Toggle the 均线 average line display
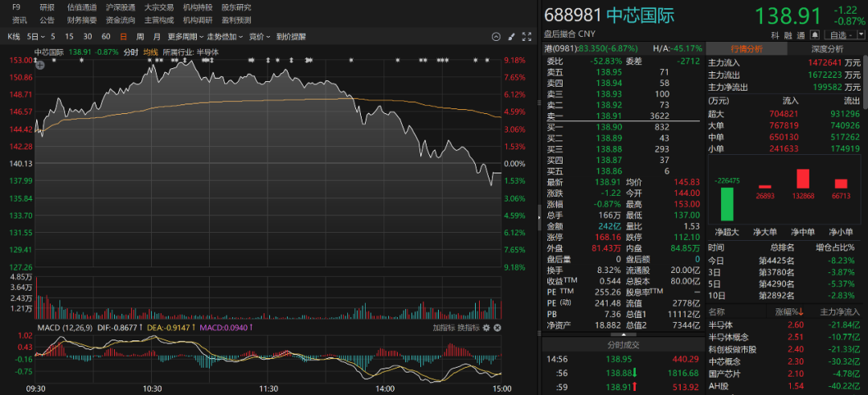The width and height of the screenshot is (868, 395). tap(150, 52)
